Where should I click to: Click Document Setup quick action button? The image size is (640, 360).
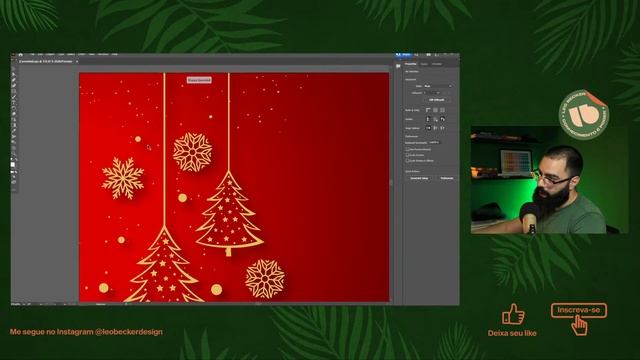pos(419,178)
